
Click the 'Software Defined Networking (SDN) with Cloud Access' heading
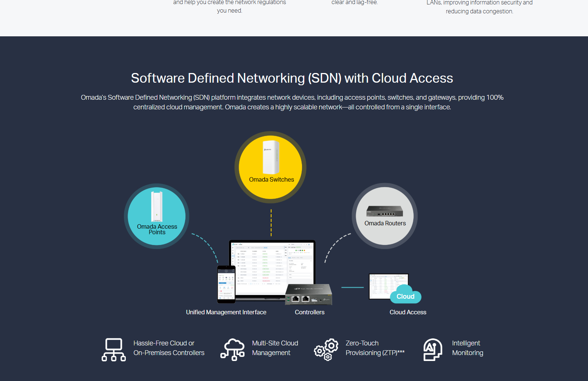(292, 78)
